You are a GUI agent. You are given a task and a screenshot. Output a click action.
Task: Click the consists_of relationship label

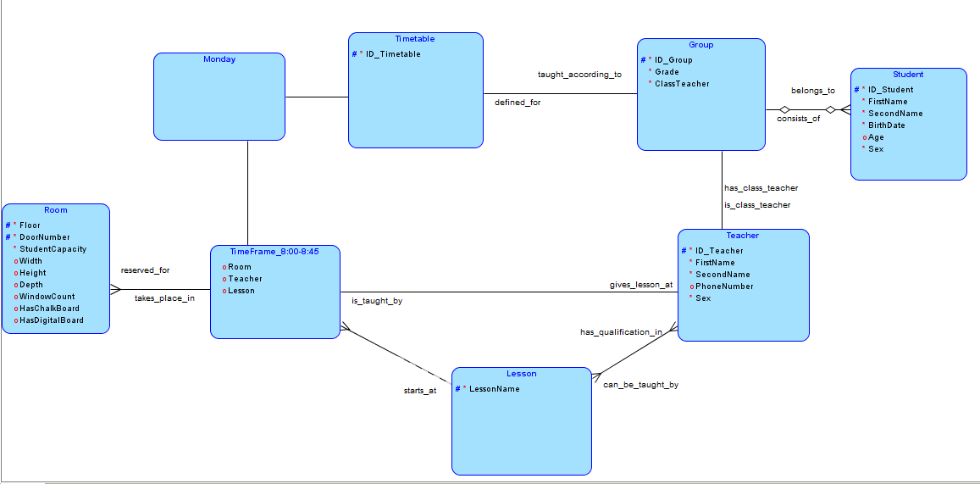tap(798, 118)
